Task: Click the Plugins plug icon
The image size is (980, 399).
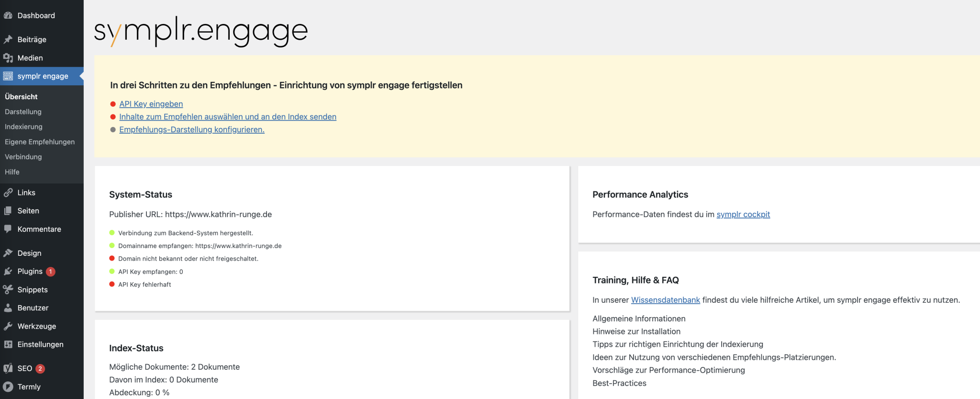Action: point(8,271)
